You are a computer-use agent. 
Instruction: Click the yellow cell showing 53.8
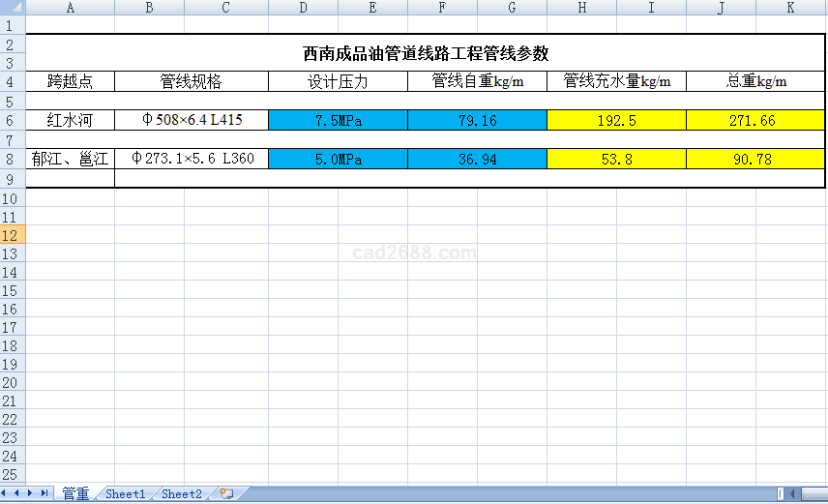[616, 159]
